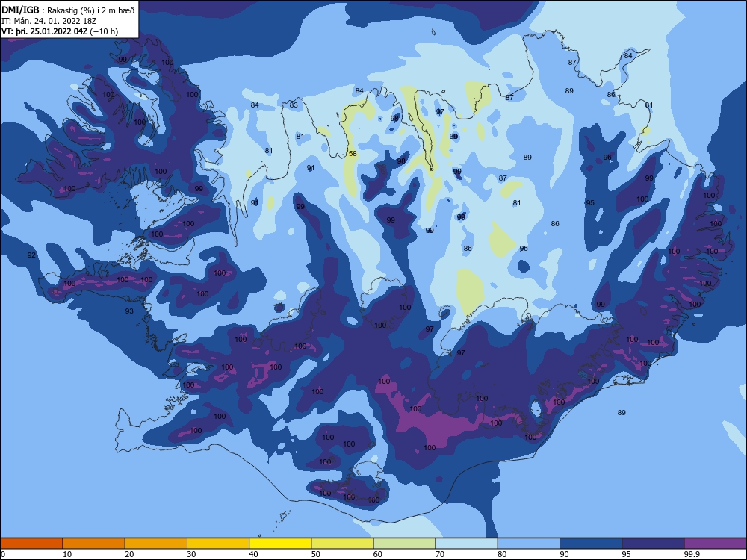The height and width of the screenshot is (560, 747).
Task: Select the purple above-99.9 legend swatch
Action: point(715,544)
